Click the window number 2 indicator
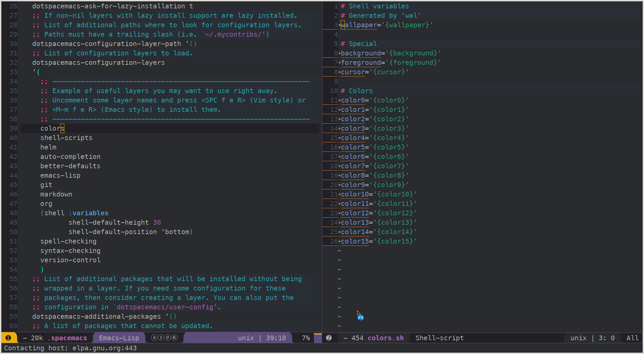 tap(329, 338)
